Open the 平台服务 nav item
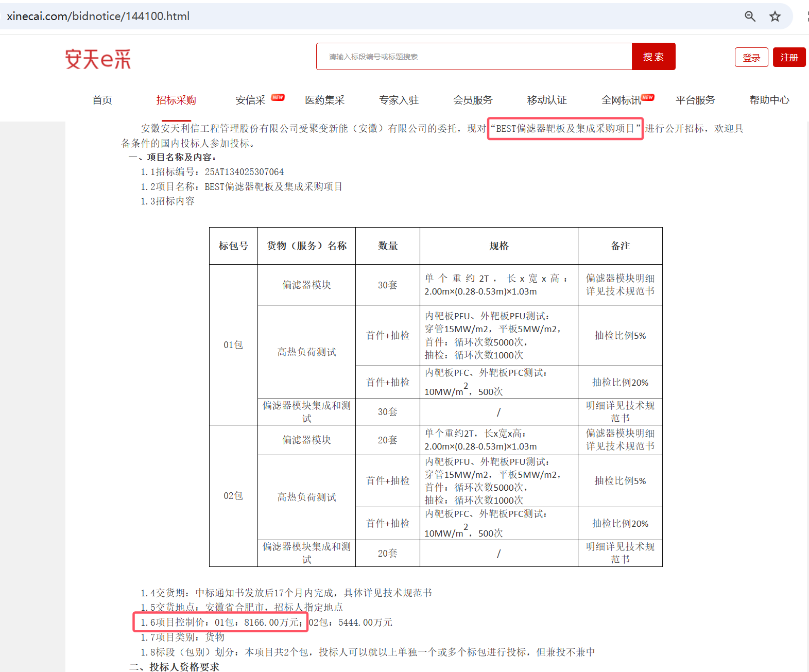Image resolution: width=809 pixels, height=672 pixels. pyautogui.click(x=695, y=100)
